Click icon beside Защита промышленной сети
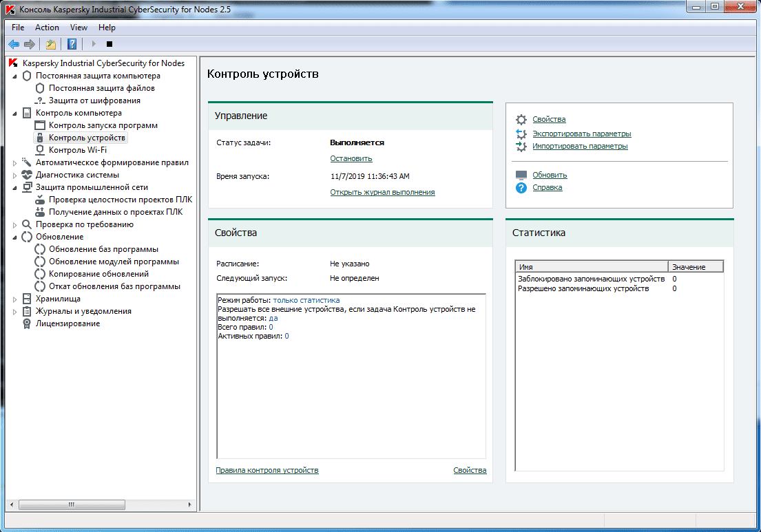Image resolution: width=761 pixels, height=532 pixels. click(27, 187)
